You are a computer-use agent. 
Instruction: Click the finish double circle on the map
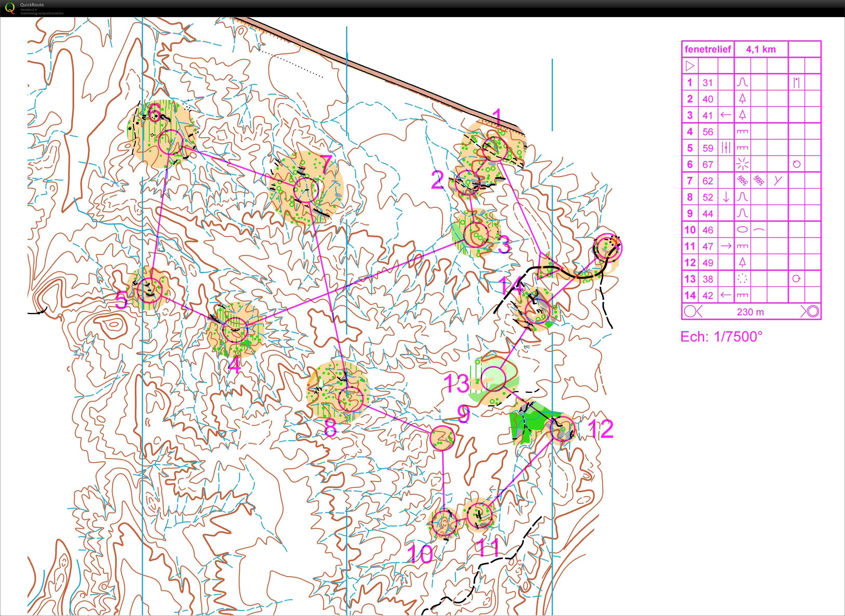click(x=608, y=248)
